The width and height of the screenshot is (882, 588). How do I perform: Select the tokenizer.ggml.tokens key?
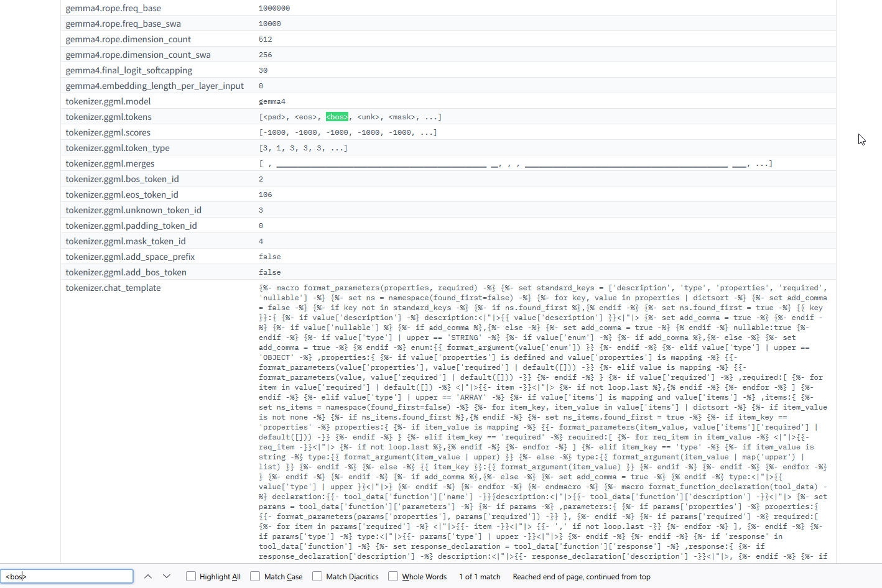pos(109,117)
